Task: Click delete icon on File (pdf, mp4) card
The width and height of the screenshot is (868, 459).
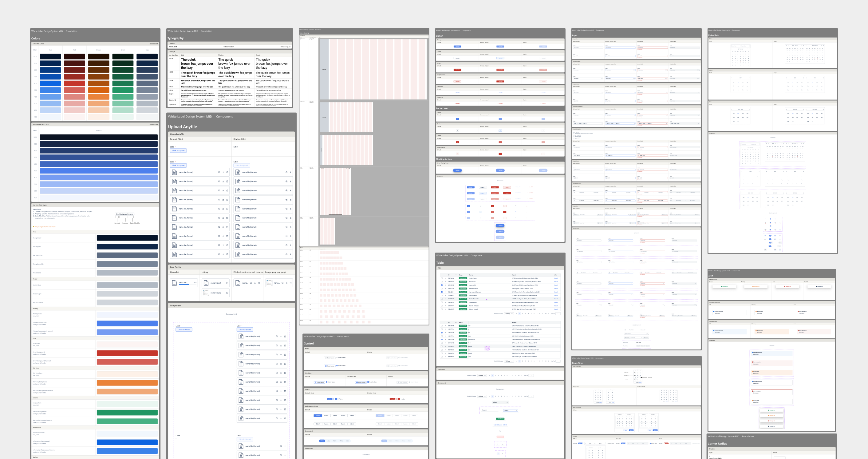Action: (x=259, y=283)
